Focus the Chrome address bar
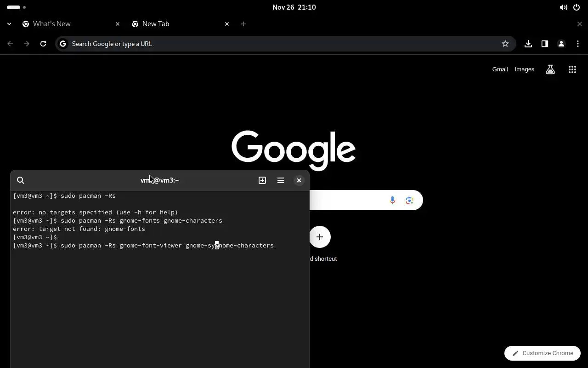This screenshot has height=368, width=588. [285, 44]
